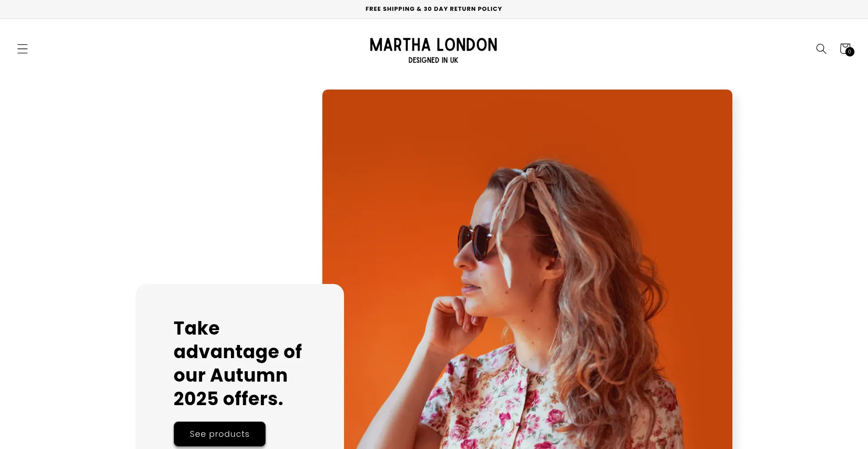Viewport: 868px width, 449px height.
Task: Click the free shipping announcement text
Action: click(x=434, y=9)
